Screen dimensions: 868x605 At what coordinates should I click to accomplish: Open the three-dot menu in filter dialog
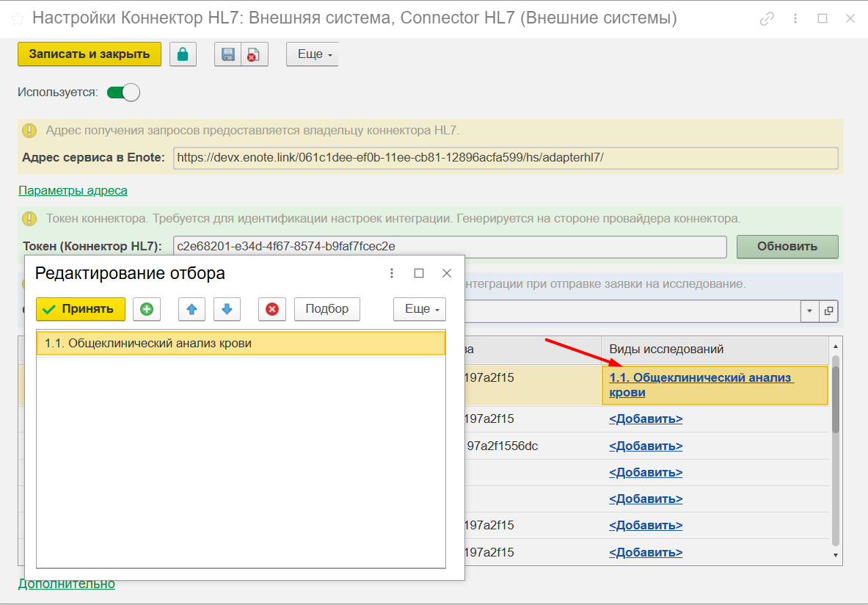point(392,273)
